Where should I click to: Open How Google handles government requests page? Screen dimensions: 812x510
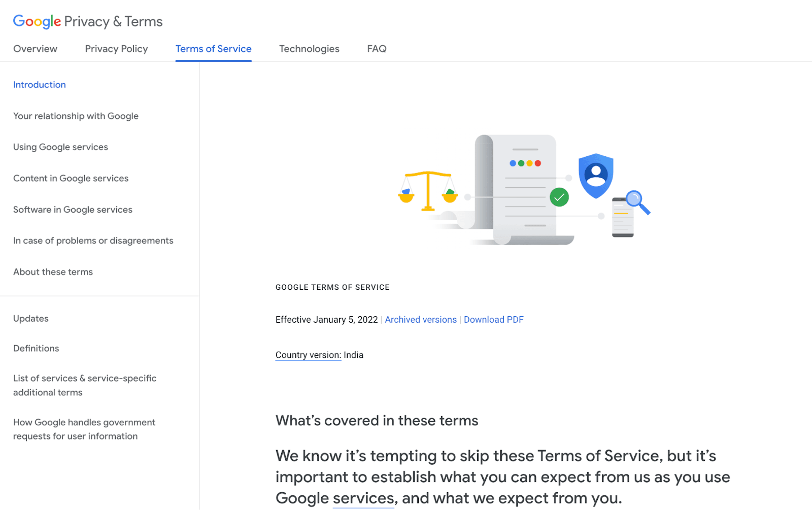coord(84,429)
